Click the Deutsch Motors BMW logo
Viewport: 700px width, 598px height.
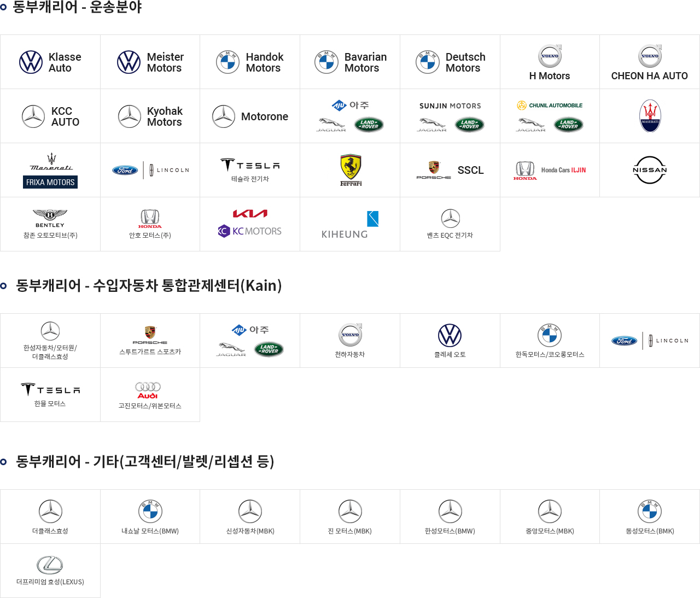click(x=428, y=62)
